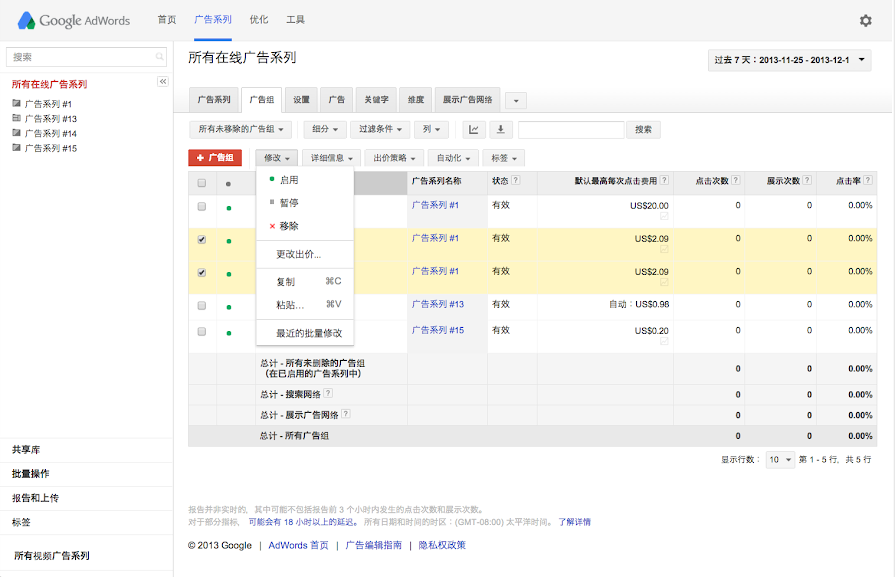Image resolution: width=895 pixels, height=577 pixels.
Task: Open the date range dropdown
Action: (789, 61)
